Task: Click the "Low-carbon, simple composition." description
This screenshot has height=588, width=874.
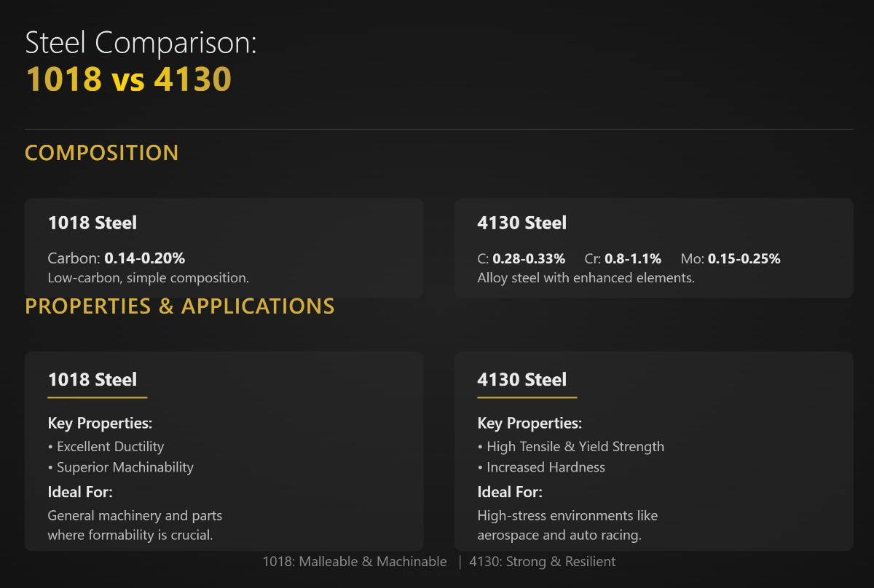Action: click(x=148, y=278)
